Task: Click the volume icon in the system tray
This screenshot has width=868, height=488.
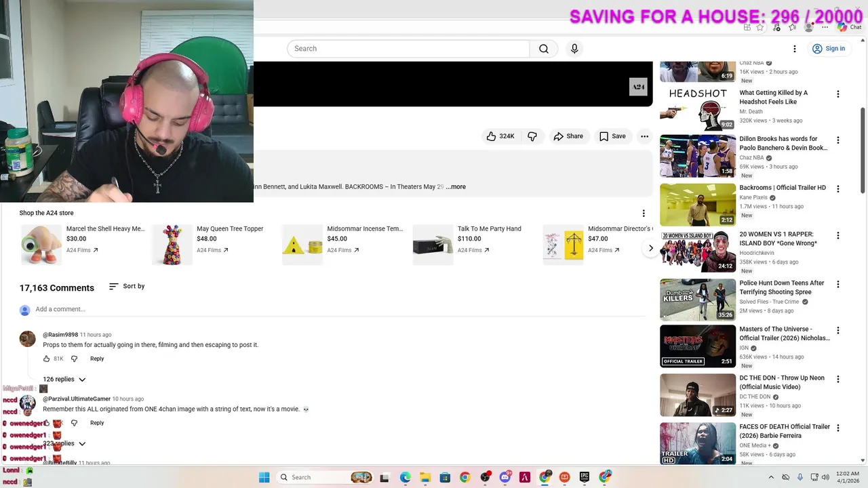Action: pos(825,477)
